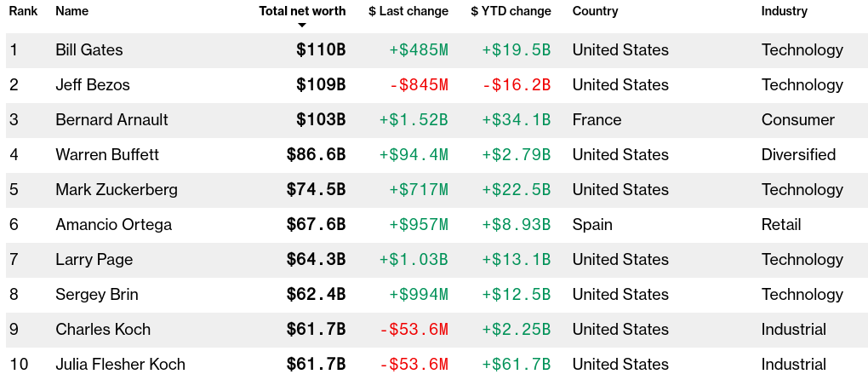Open Charles Koch's entry

coord(103,330)
